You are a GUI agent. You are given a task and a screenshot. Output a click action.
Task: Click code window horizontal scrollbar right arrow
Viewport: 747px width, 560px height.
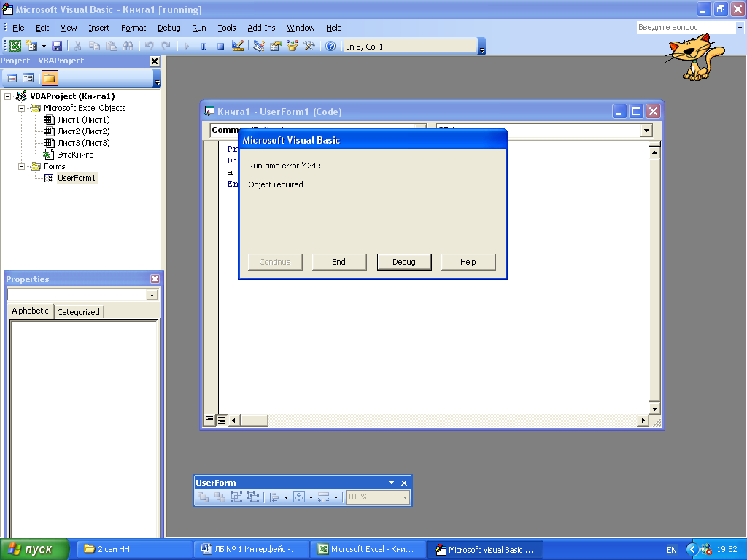[643, 420]
